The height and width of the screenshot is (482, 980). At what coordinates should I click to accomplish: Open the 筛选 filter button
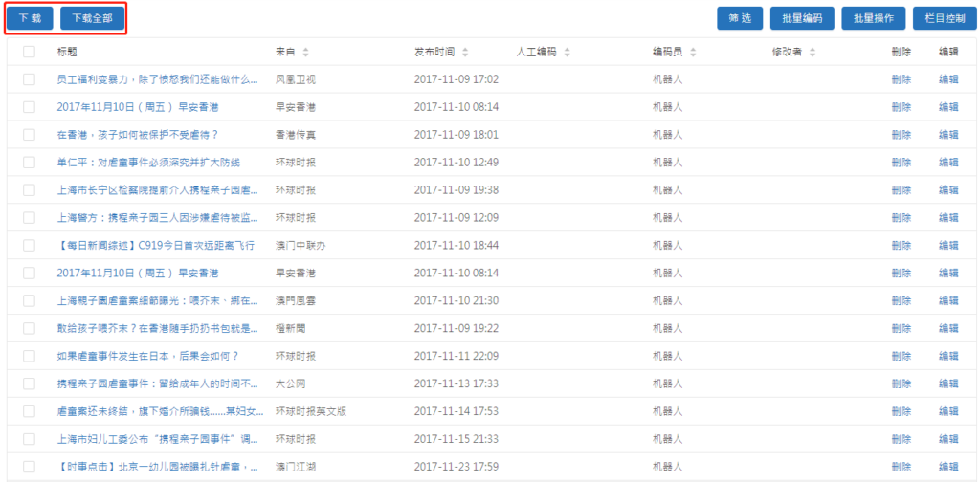[740, 18]
